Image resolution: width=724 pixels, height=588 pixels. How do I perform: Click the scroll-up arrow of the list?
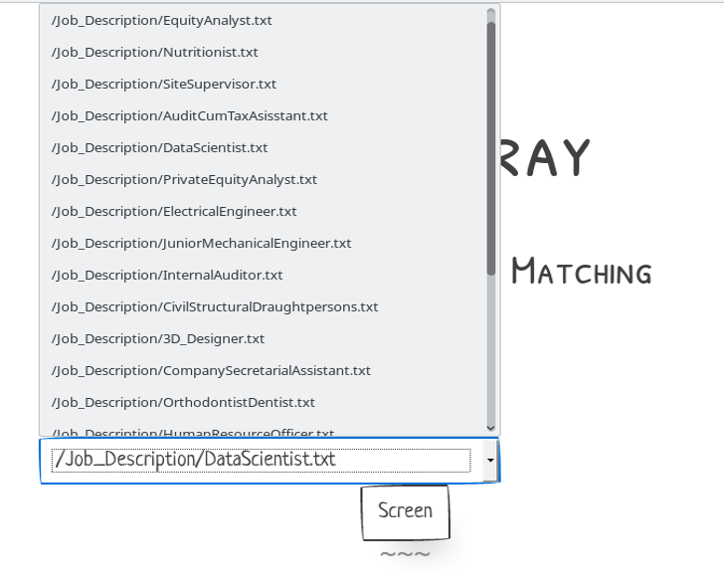pos(491,13)
